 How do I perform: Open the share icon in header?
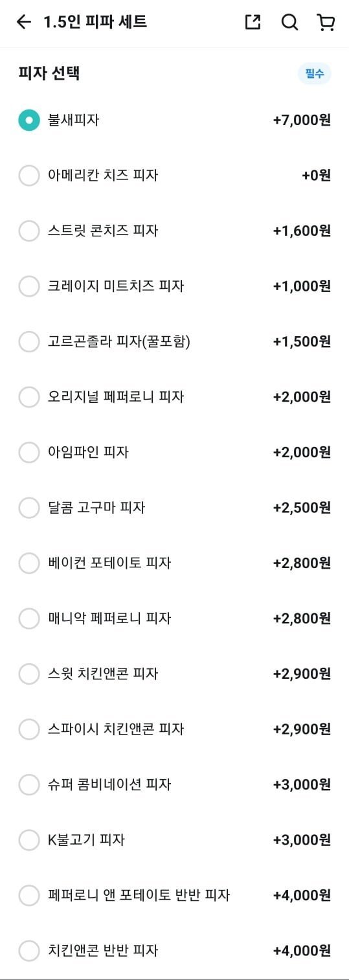click(253, 22)
